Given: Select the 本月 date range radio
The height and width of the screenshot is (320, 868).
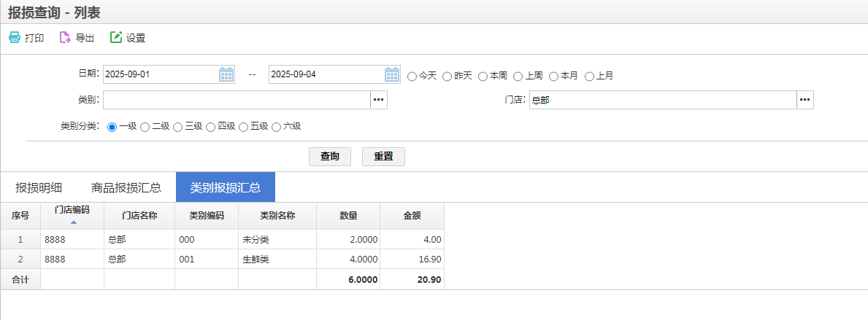Looking at the screenshot, I should tap(554, 76).
